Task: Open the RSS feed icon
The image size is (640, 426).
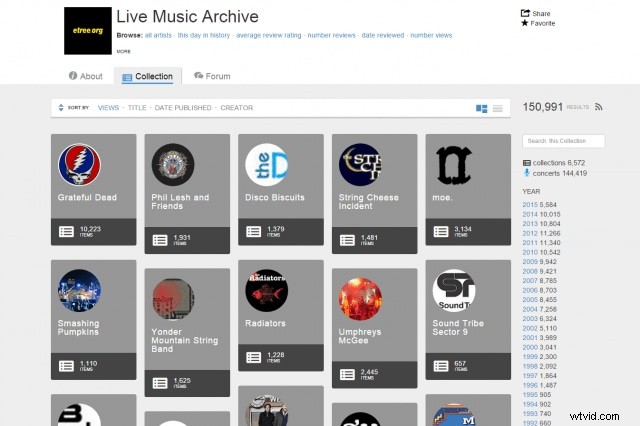Action: (x=599, y=107)
